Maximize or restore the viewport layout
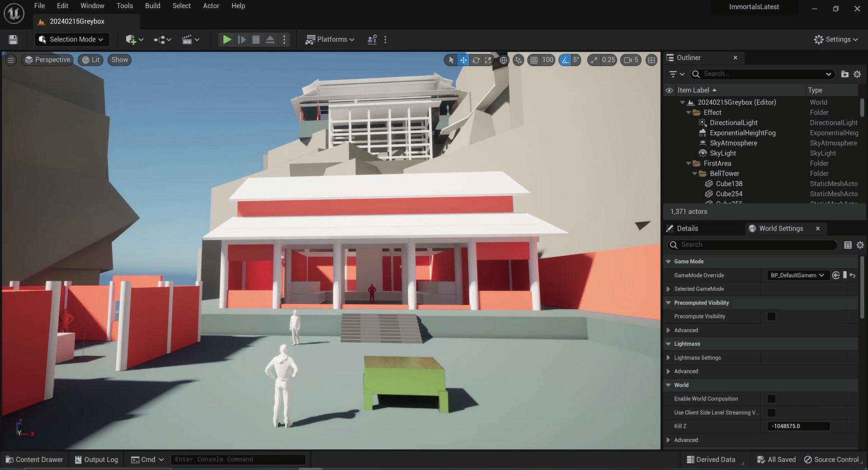The width and height of the screenshot is (868, 470). 651,60
